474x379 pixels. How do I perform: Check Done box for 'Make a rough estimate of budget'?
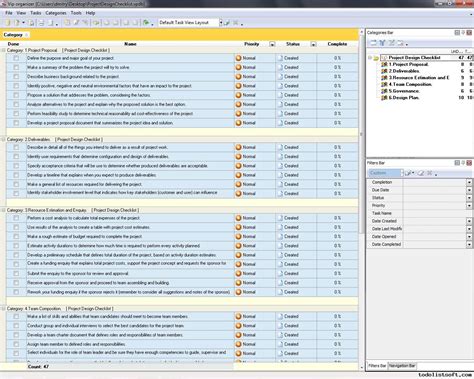pos(16,237)
